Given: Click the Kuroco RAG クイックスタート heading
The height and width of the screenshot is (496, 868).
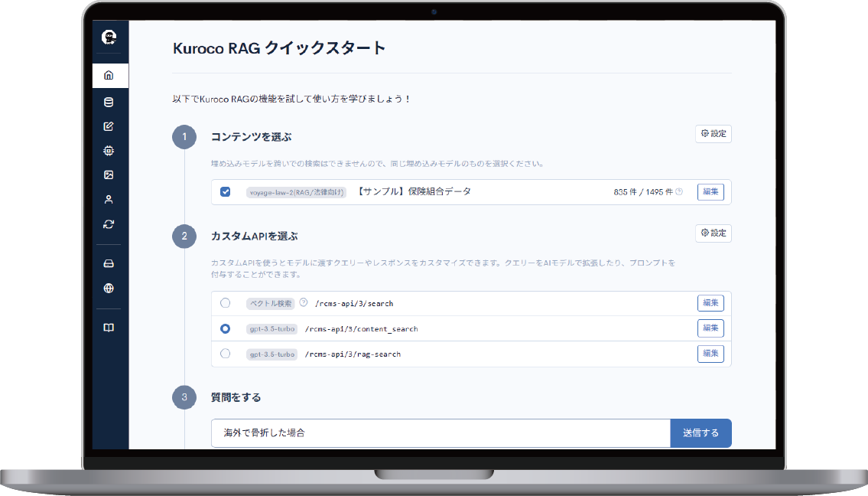Looking at the screenshot, I should [279, 48].
